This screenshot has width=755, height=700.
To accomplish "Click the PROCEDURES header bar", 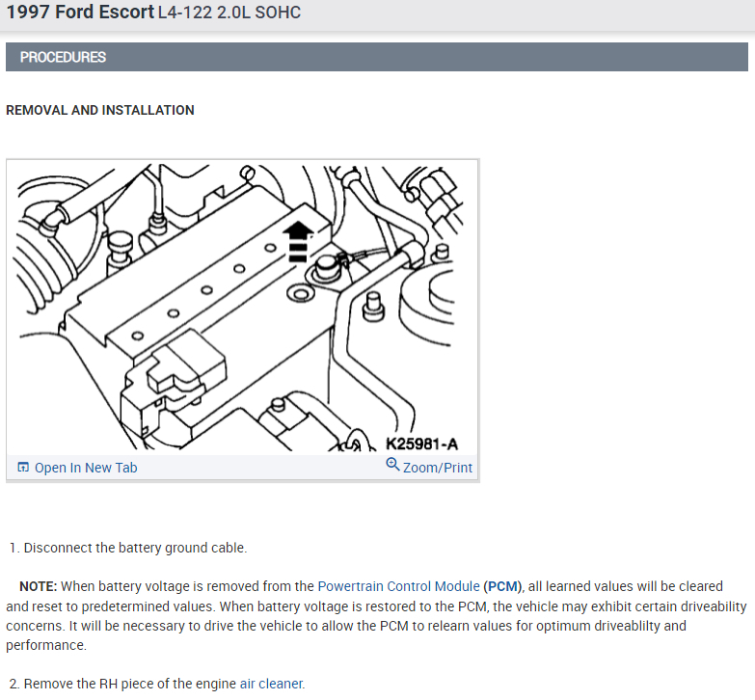I will pos(377,57).
